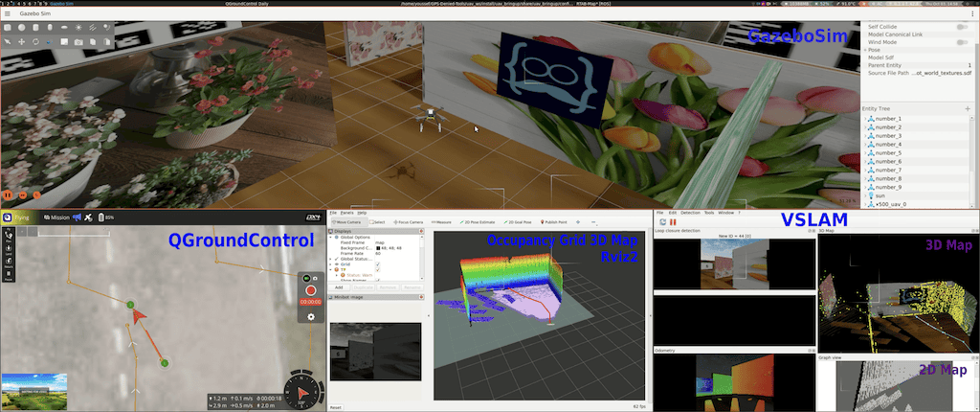
Task: Click the Land button in QGroundControl
Action: [x=9, y=250]
